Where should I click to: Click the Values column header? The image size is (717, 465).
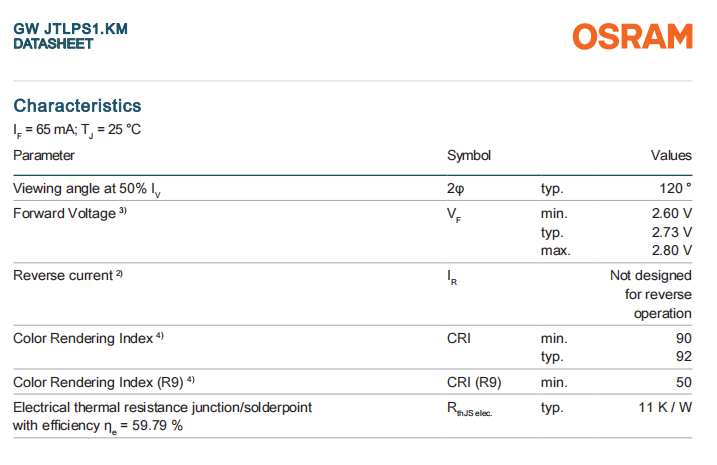(671, 155)
